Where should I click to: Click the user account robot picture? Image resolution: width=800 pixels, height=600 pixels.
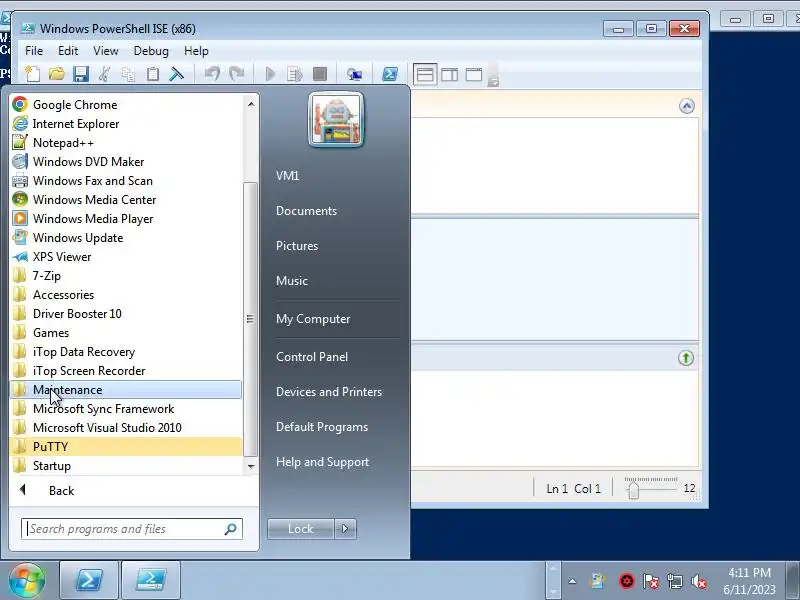(336, 119)
